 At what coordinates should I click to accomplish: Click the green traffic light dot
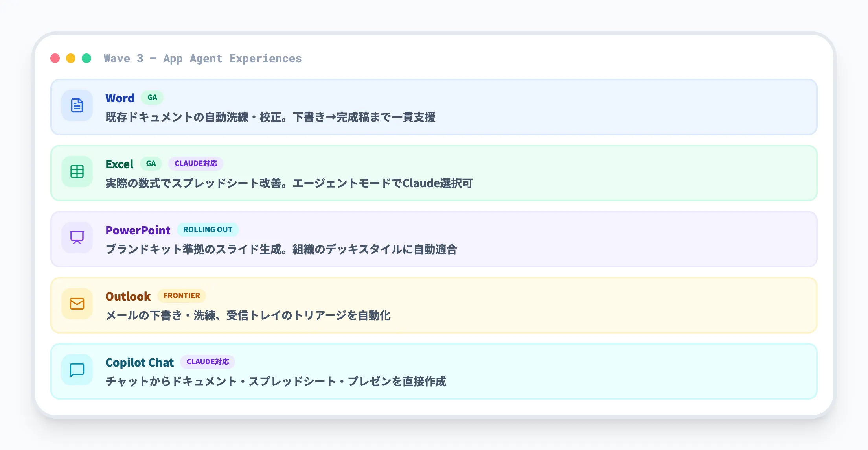86,58
